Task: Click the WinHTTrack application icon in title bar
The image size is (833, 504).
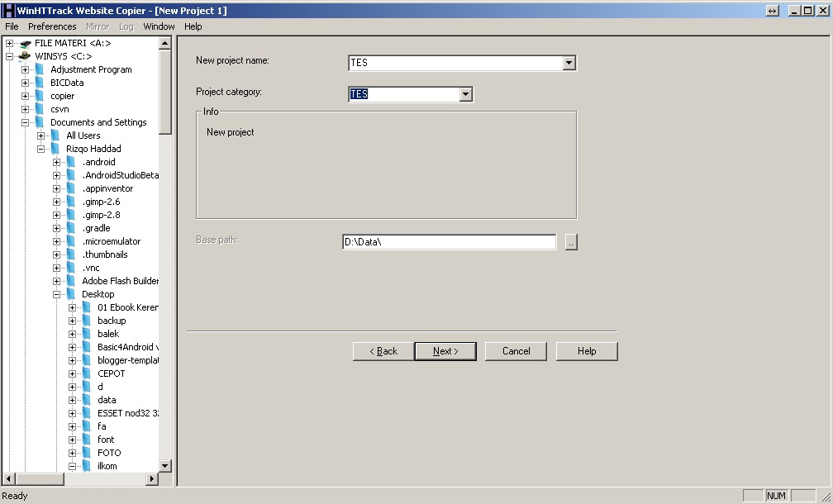Action: [8, 11]
